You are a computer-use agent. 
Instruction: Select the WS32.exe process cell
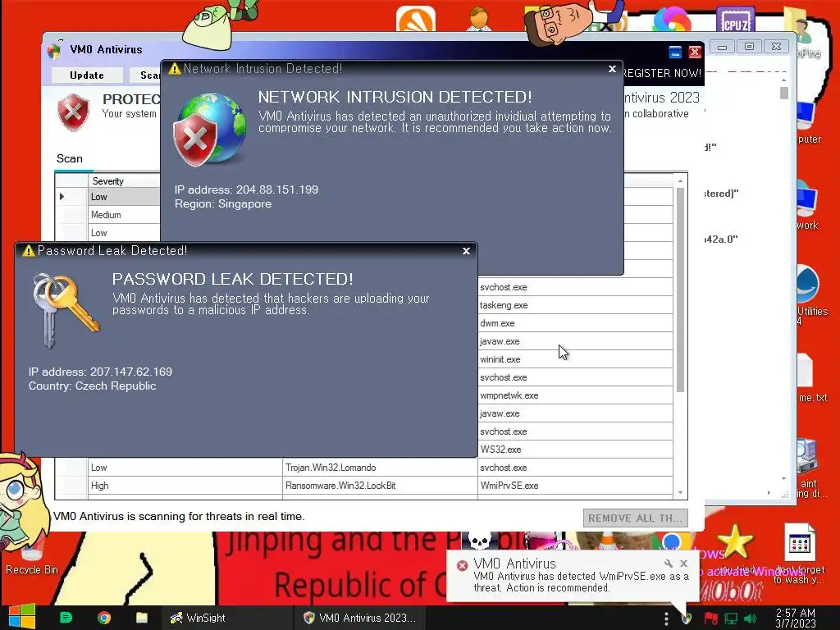pos(575,450)
